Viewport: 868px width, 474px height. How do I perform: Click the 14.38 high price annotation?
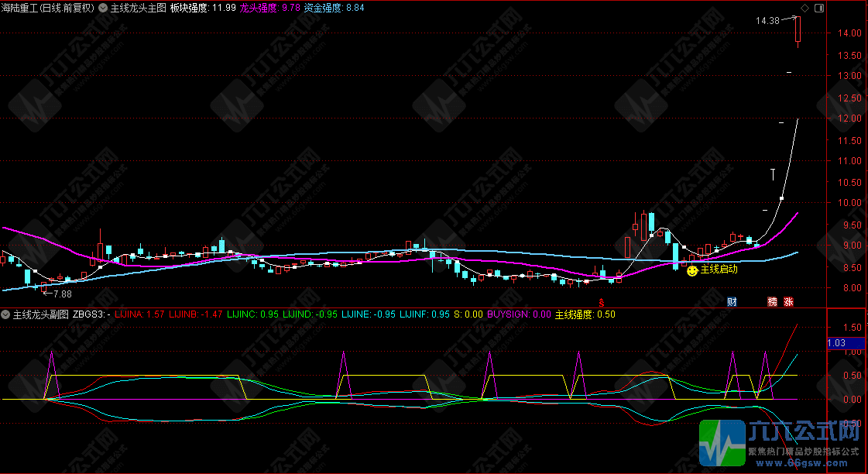pos(767,21)
